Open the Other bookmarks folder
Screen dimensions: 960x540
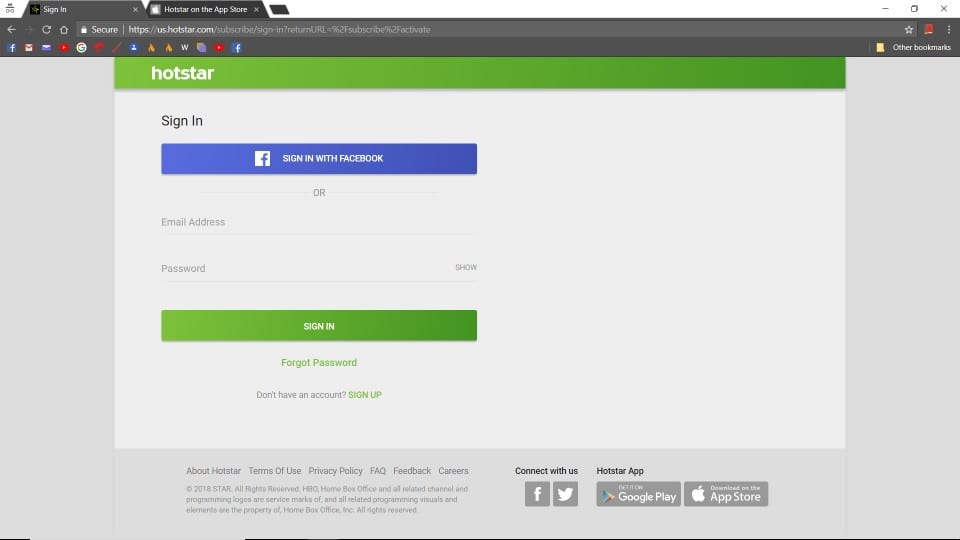click(x=913, y=47)
